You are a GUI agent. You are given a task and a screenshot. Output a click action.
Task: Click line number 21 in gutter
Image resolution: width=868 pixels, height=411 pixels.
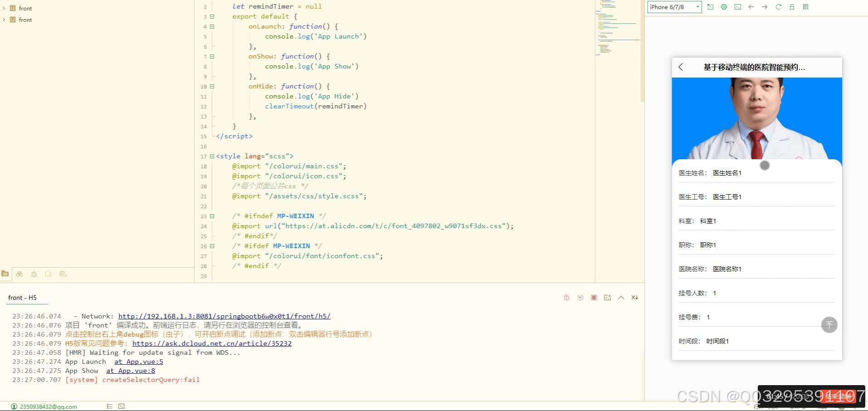coord(204,196)
